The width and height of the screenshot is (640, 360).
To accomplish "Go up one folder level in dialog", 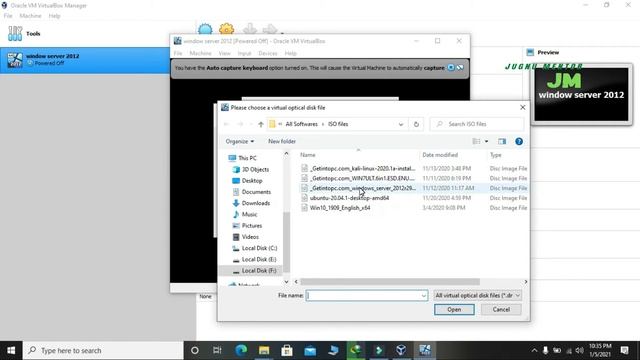I will click(x=261, y=124).
